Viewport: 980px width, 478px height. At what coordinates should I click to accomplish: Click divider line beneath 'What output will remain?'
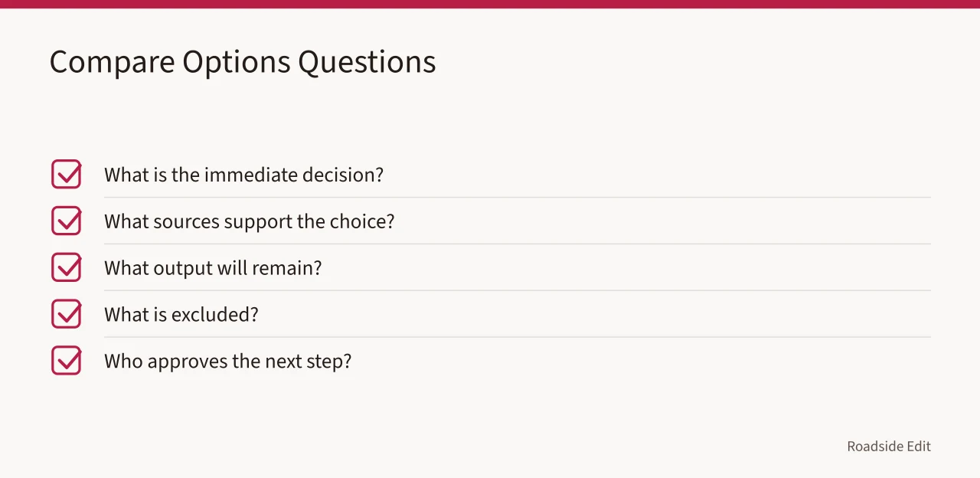pyautogui.click(x=518, y=290)
